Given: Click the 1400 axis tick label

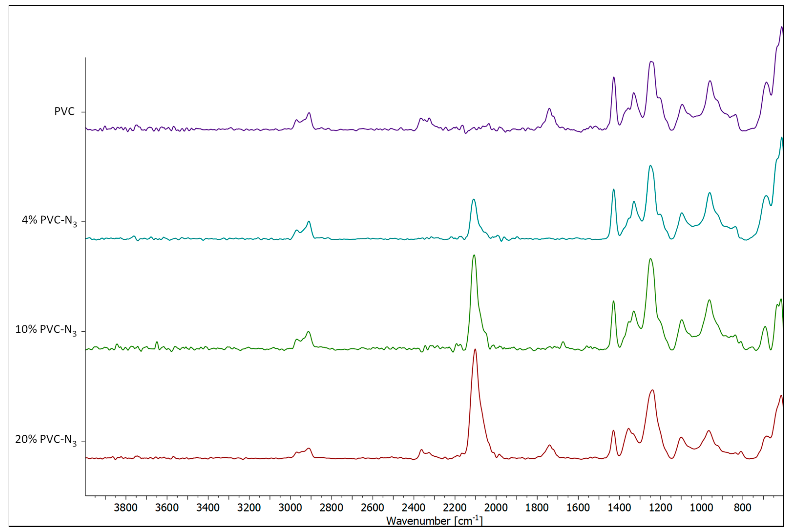Looking at the screenshot, I should 620,508.
